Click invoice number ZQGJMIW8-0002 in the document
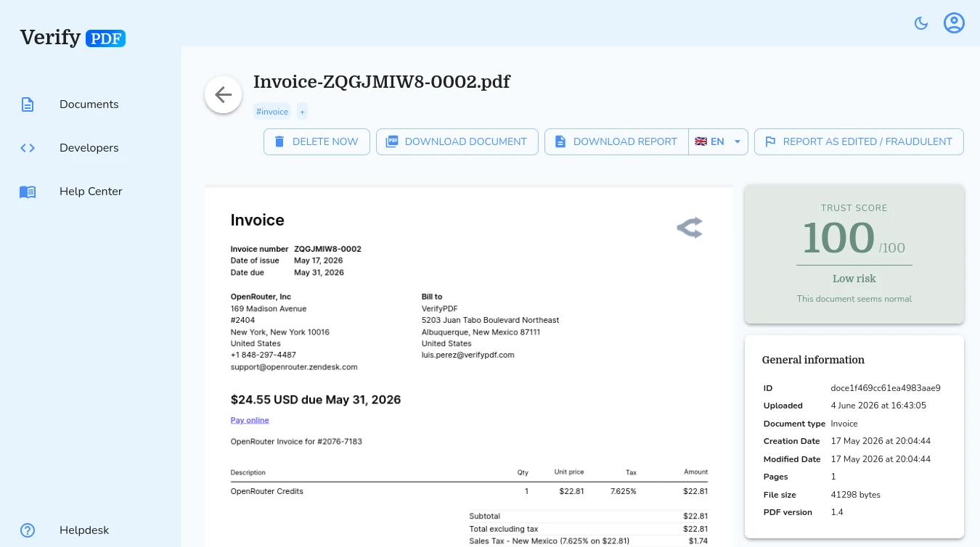Viewport: 980px width, 547px height. [327, 249]
